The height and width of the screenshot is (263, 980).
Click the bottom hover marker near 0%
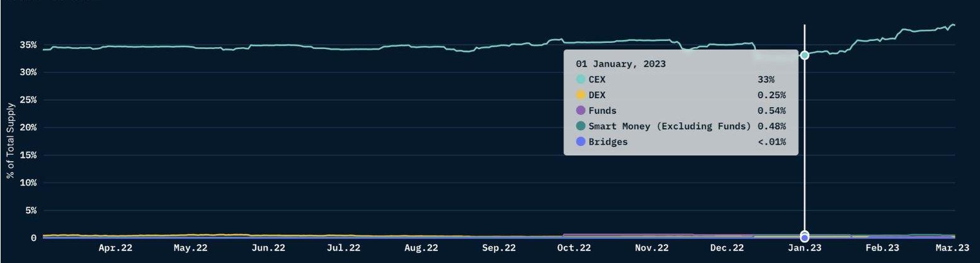[804, 237]
